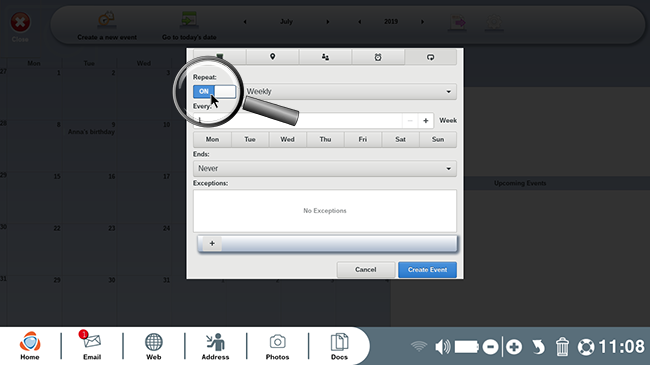Cancel the event dialog
The height and width of the screenshot is (365, 650).
pos(365,270)
